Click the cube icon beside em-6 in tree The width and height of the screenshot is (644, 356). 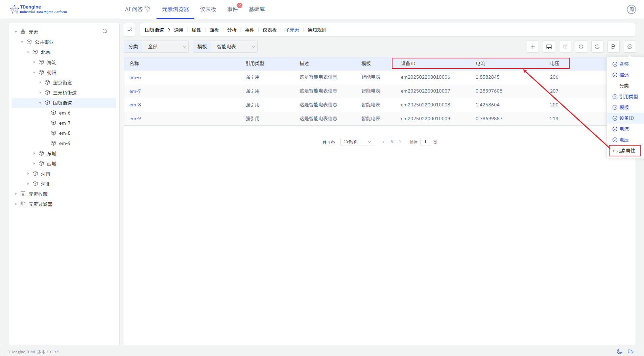pyautogui.click(x=53, y=113)
